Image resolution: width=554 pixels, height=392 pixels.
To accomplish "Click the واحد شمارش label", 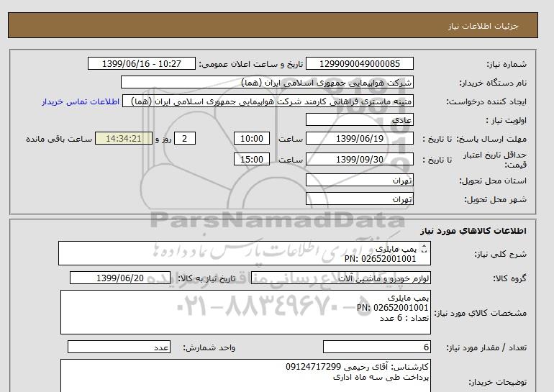I will (209, 347).
